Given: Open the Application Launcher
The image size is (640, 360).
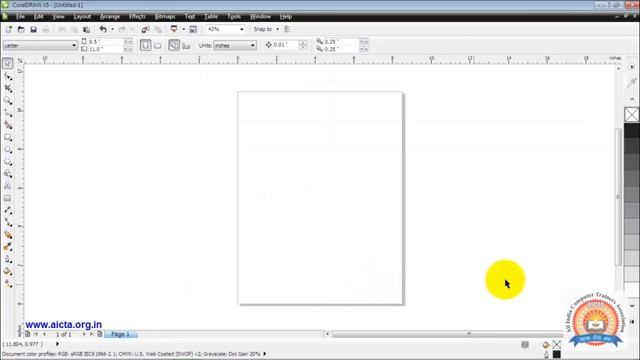Looking at the screenshot, I should (x=174, y=29).
